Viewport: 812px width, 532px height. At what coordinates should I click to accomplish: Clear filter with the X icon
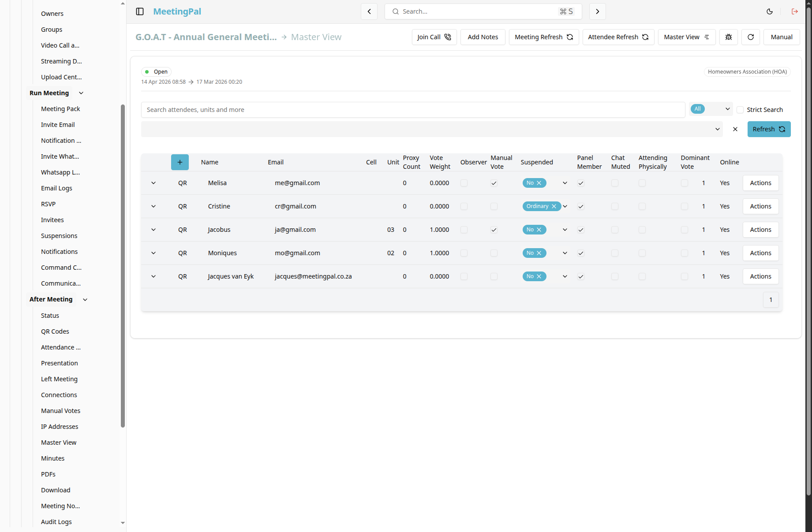point(735,129)
